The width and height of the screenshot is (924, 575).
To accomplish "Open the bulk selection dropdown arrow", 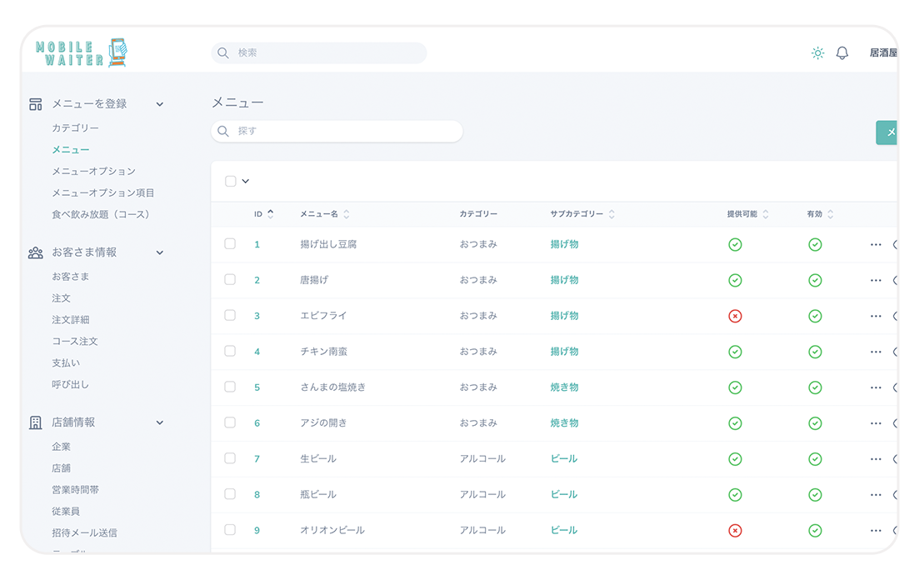I will click(246, 181).
